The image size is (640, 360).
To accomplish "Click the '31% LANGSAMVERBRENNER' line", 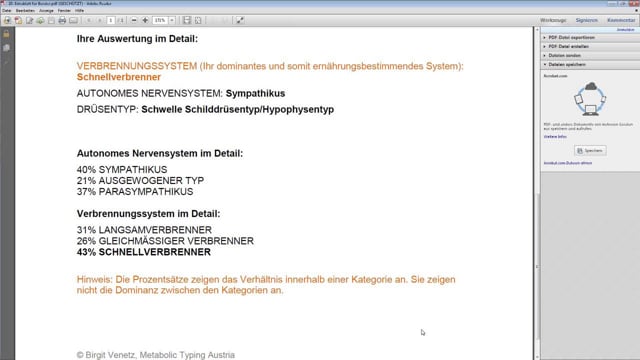I will 144,230.
